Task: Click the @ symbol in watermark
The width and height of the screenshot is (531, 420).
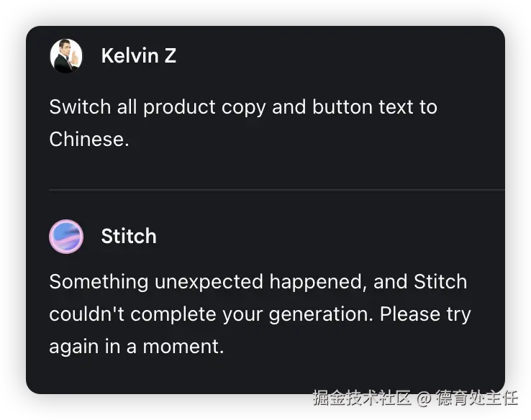Action: tap(424, 398)
